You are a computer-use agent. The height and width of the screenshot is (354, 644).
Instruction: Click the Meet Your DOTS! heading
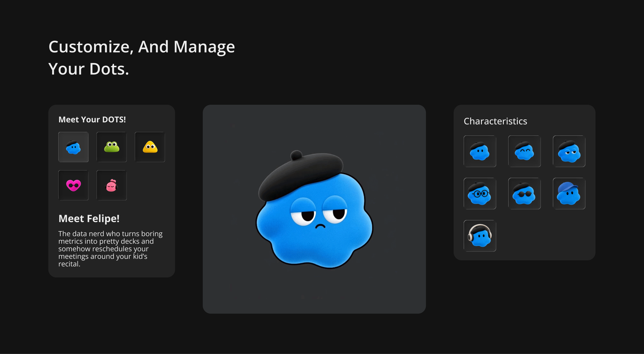click(92, 120)
